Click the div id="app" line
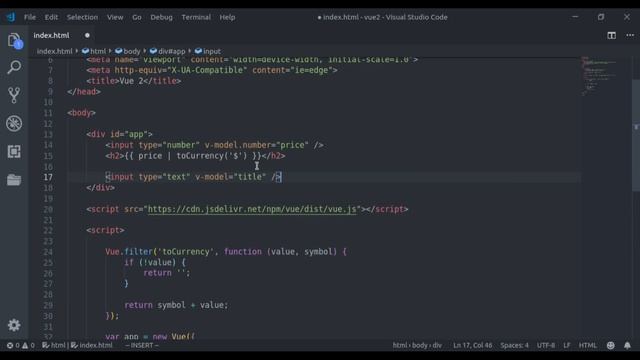The height and width of the screenshot is (360, 640). tap(119, 134)
